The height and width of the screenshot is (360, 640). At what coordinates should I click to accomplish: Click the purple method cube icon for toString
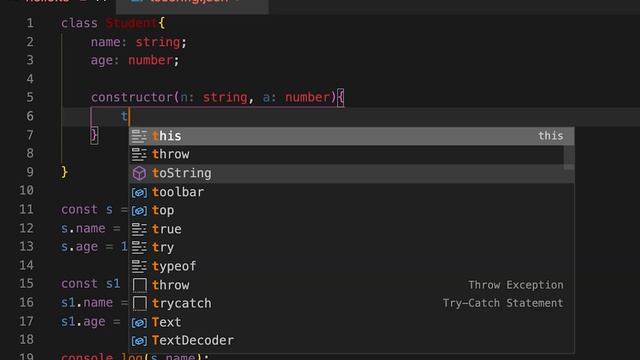click(139, 173)
